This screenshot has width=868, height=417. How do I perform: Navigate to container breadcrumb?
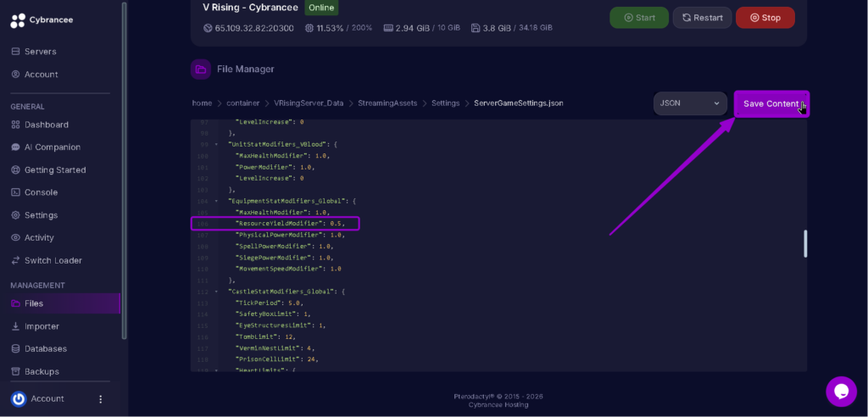[x=242, y=103]
